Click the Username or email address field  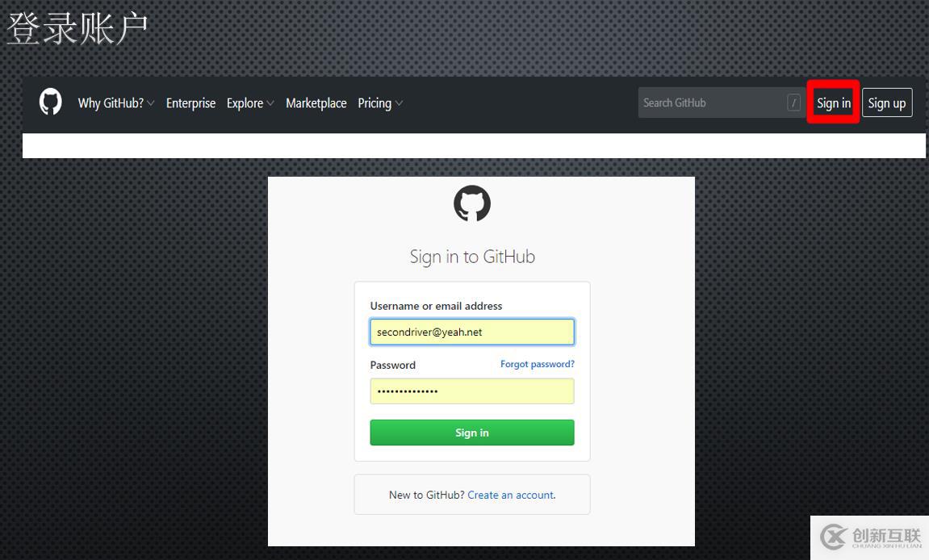472,332
